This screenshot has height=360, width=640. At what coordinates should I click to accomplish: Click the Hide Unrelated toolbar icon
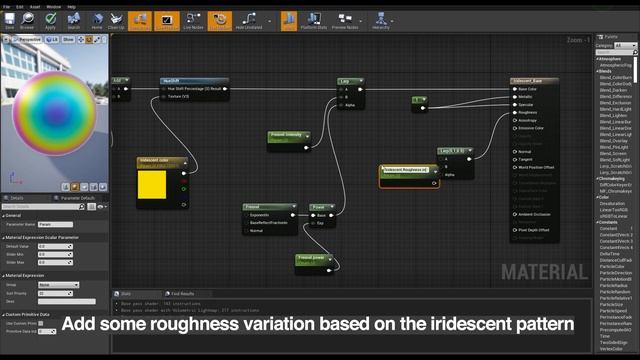pyautogui.click(x=249, y=20)
